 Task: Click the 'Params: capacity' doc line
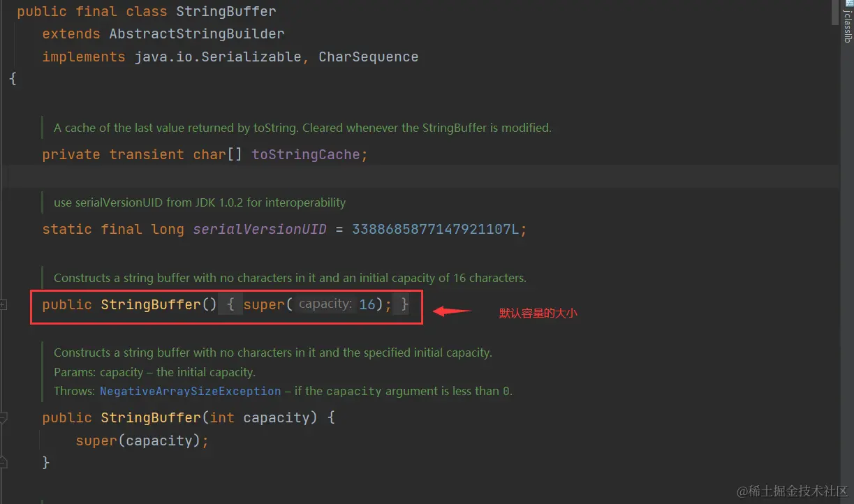click(x=154, y=373)
